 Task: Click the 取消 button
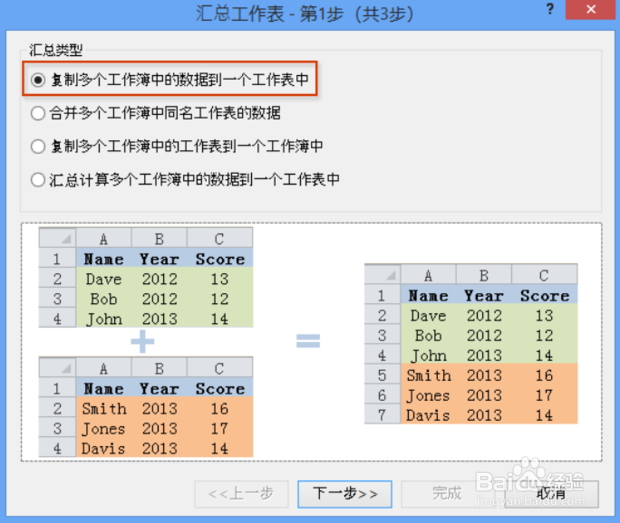coord(551,494)
